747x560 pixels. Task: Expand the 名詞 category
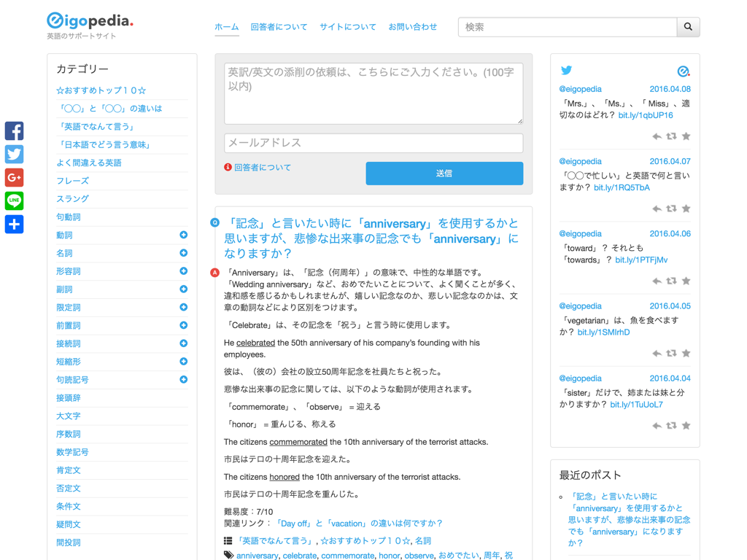click(x=183, y=253)
